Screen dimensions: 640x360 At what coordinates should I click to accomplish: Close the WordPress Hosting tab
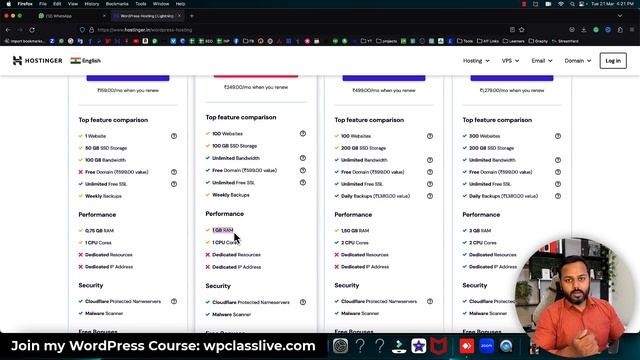click(179, 16)
